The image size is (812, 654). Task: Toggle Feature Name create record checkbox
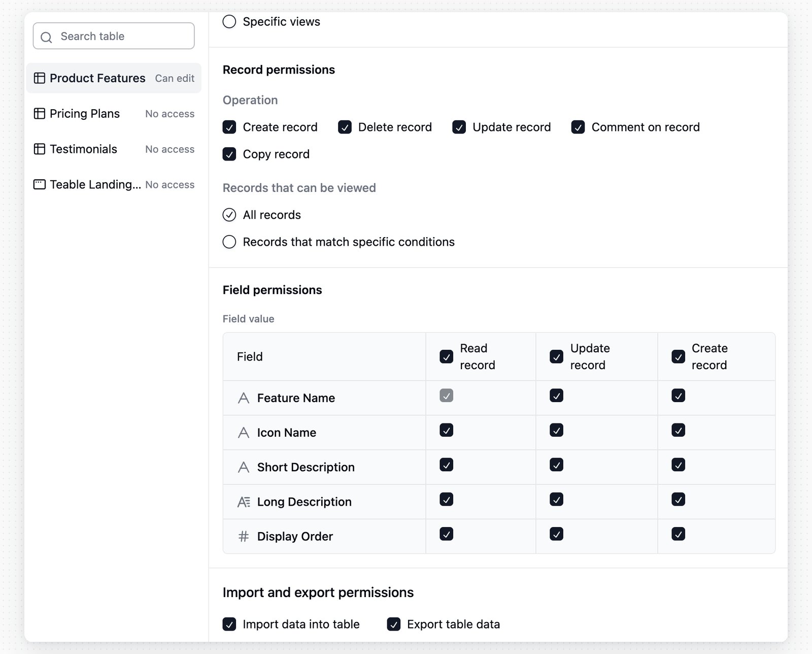(679, 396)
